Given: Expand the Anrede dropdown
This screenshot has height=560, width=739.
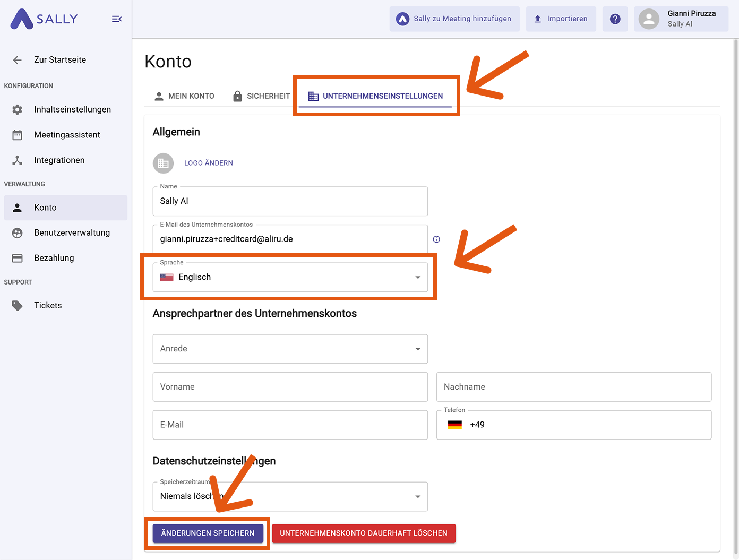Looking at the screenshot, I should point(290,349).
